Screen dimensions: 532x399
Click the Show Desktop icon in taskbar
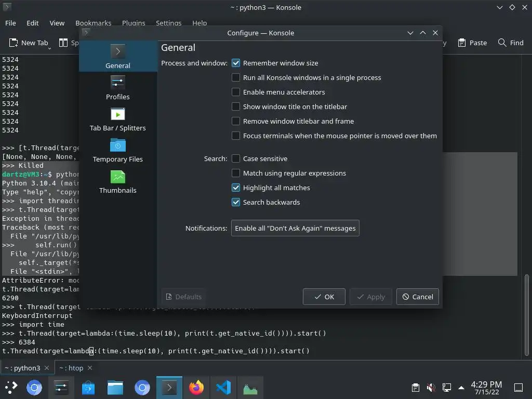(x=518, y=388)
